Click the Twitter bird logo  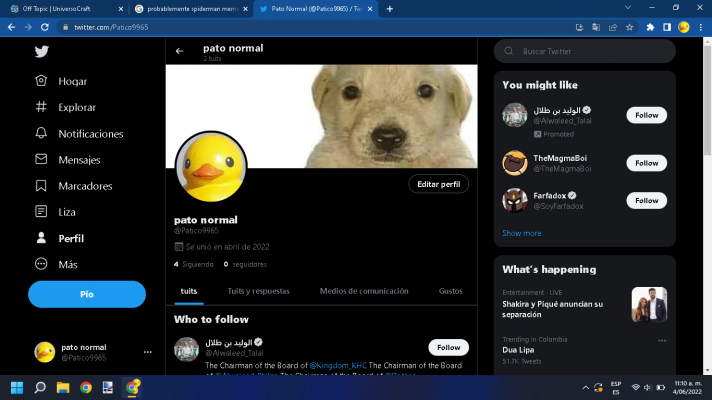(x=41, y=52)
